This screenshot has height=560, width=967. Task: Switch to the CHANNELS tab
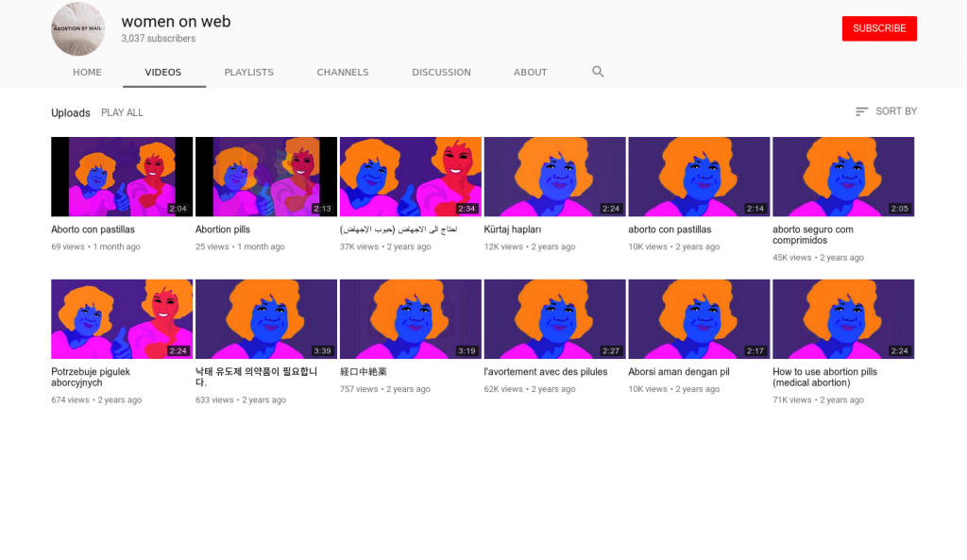(x=342, y=72)
